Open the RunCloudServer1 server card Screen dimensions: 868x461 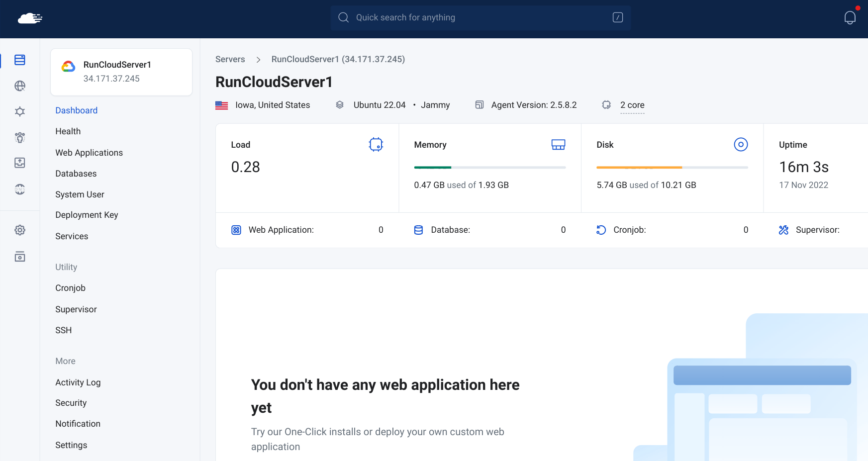(x=121, y=72)
